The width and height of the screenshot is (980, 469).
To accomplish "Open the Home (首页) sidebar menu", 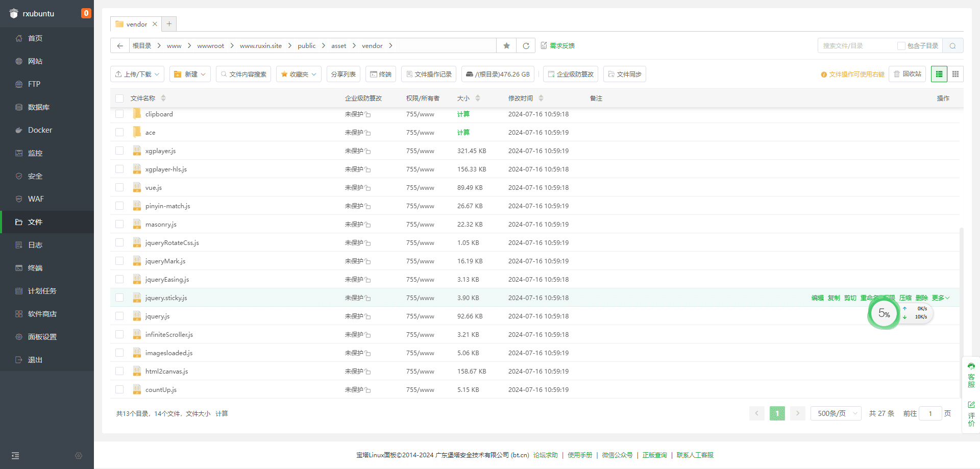I will pos(47,38).
